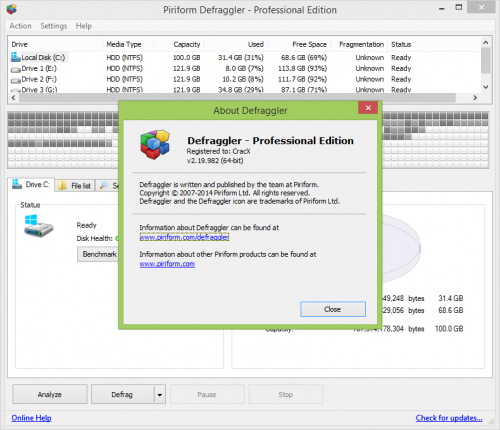Click the Analyze button

coord(50,394)
